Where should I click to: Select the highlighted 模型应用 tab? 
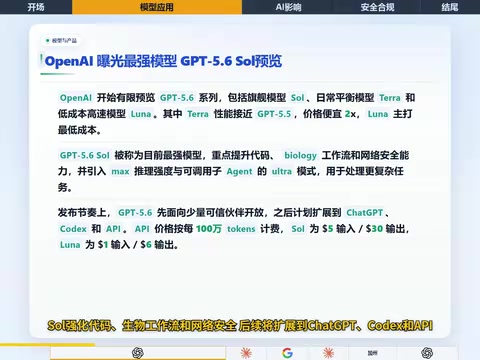157,7
